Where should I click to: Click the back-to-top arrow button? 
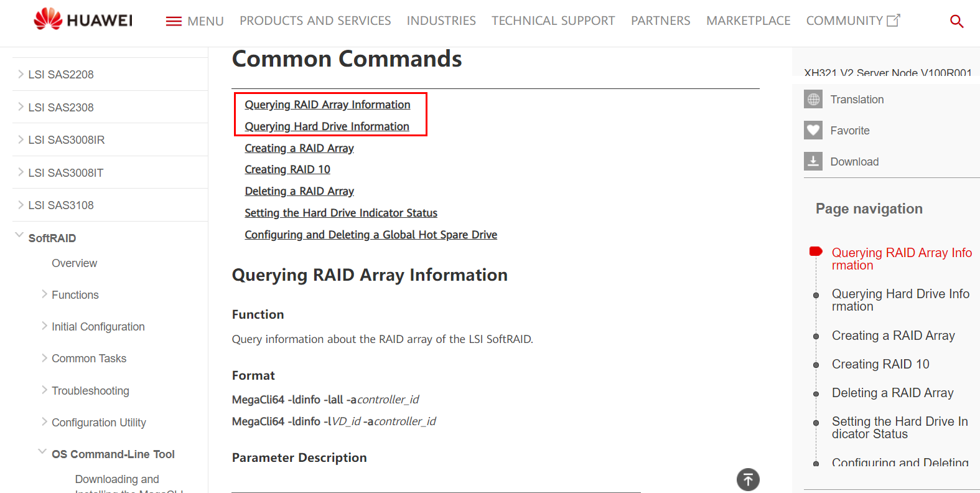[x=748, y=479]
